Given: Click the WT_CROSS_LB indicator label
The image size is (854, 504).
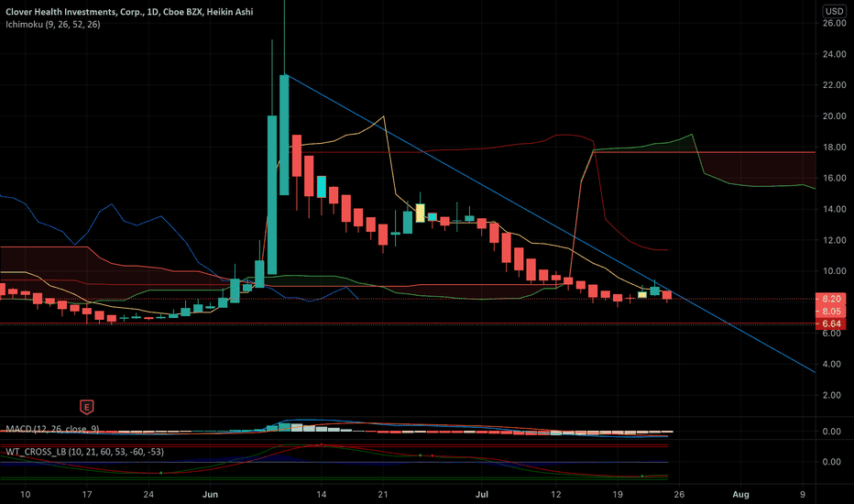Looking at the screenshot, I should (x=84, y=452).
